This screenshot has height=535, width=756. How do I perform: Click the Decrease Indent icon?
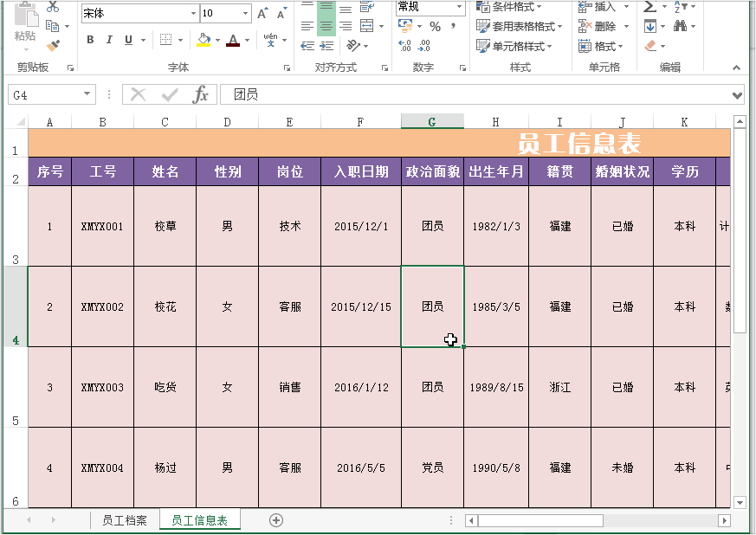[307, 46]
